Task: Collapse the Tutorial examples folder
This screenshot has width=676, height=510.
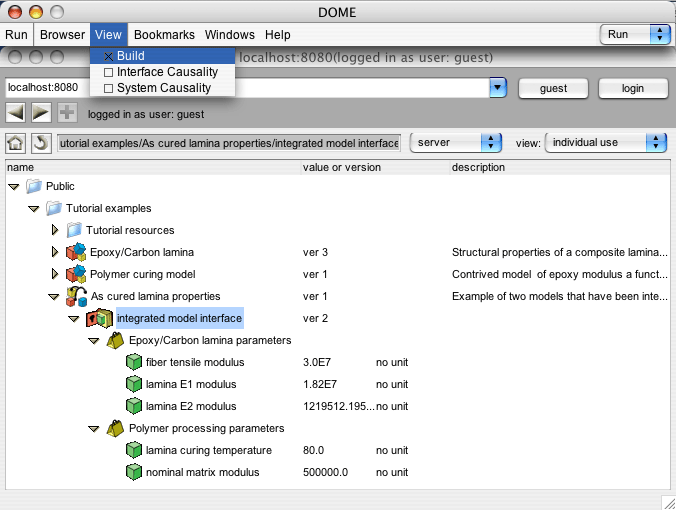Action: tap(34, 209)
